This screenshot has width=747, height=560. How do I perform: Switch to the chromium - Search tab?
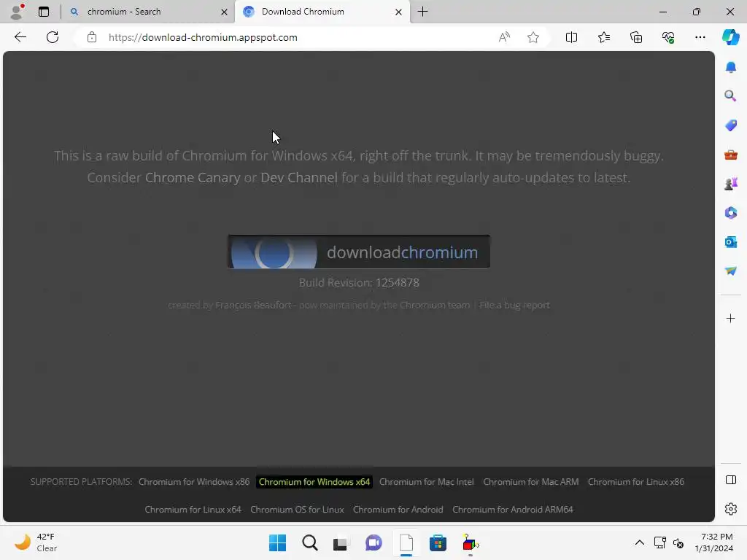coord(147,12)
